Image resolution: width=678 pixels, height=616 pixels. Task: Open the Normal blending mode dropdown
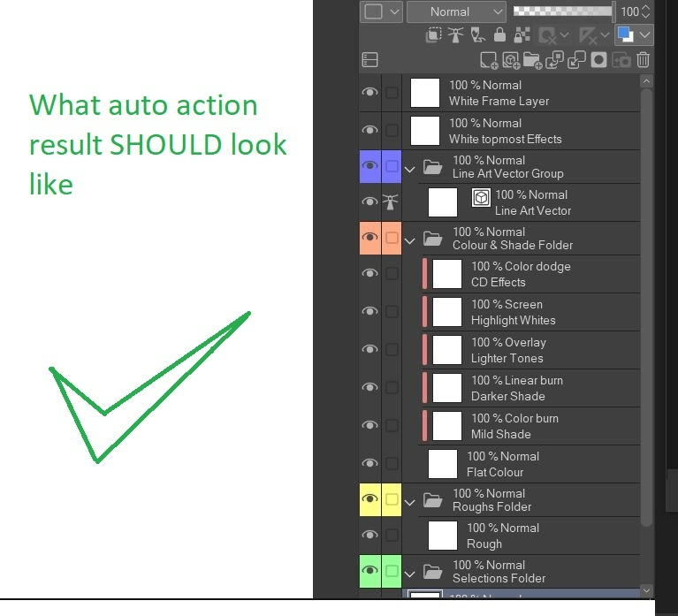point(456,11)
